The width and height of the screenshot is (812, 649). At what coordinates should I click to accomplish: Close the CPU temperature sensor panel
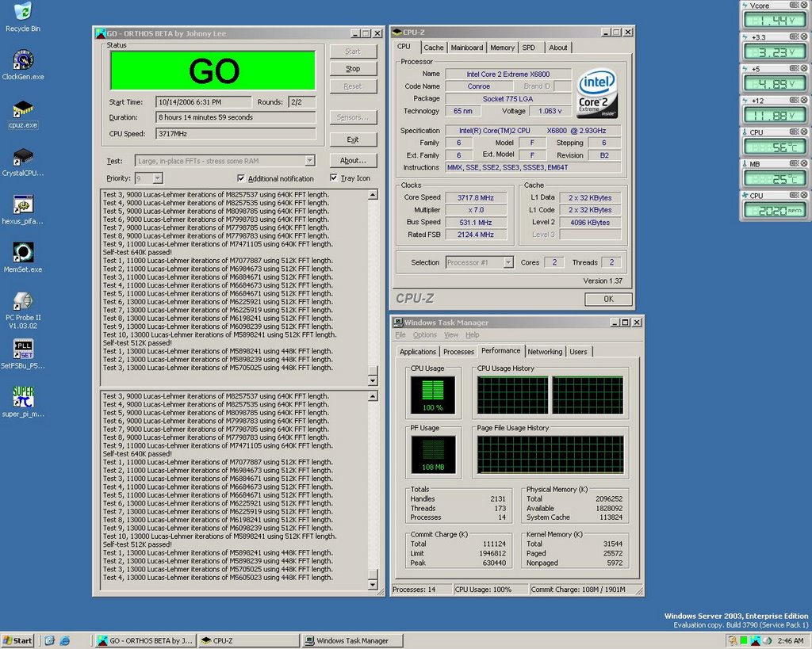pyautogui.click(x=804, y=132)
